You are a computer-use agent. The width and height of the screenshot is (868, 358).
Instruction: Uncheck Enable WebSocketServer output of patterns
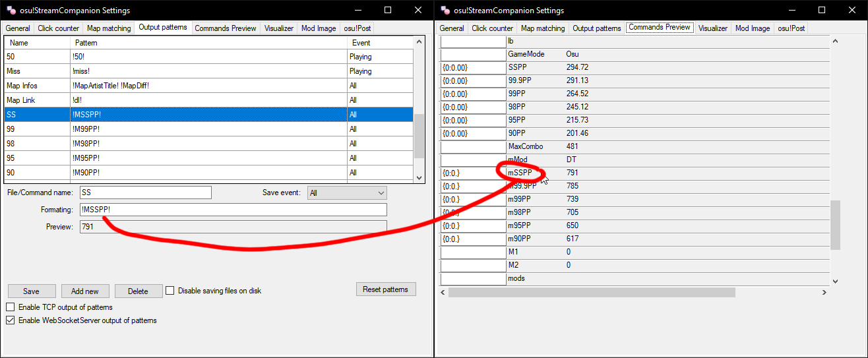11,320
